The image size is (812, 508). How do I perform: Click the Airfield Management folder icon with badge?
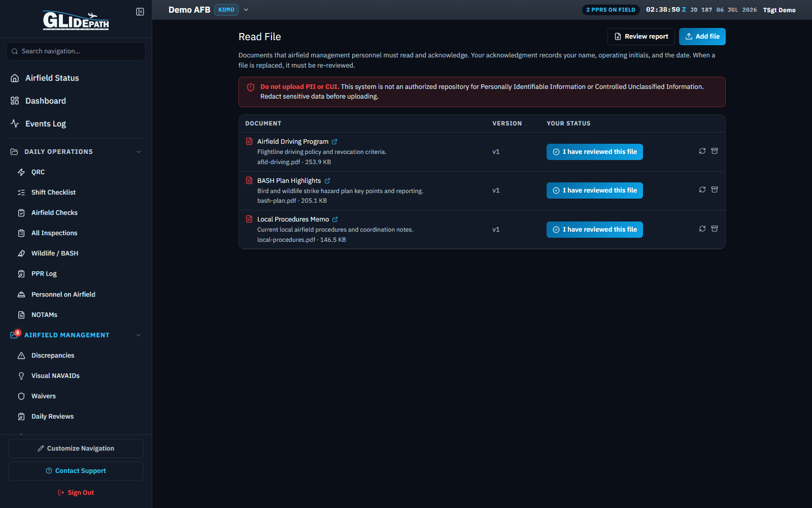pyautogui.click(x=15, y=335)
